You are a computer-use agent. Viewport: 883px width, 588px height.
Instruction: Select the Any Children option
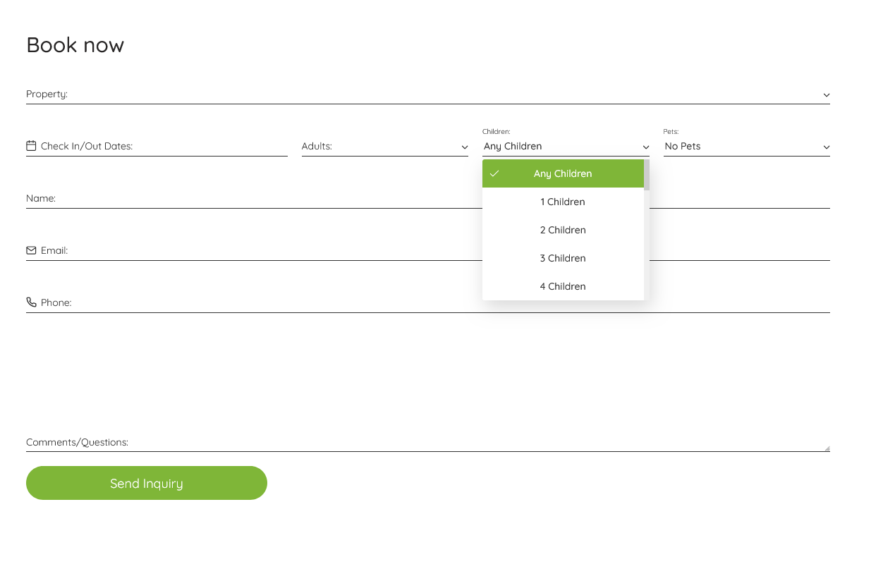[x=562, y=173]
